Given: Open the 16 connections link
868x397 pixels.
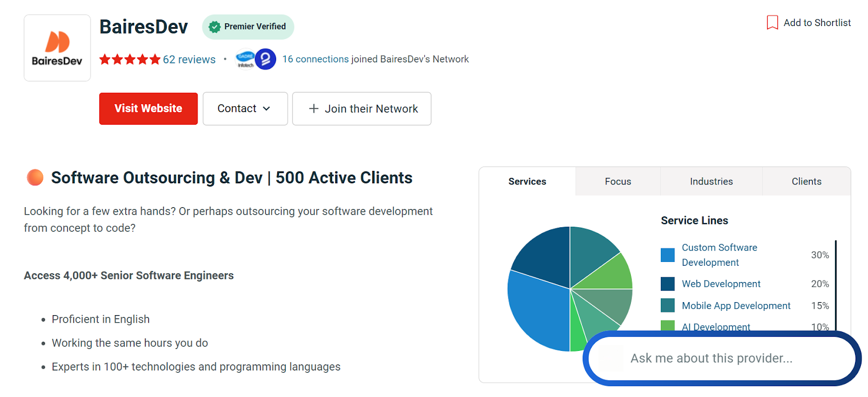Looking at the screenshot, I should pos(315,59).
